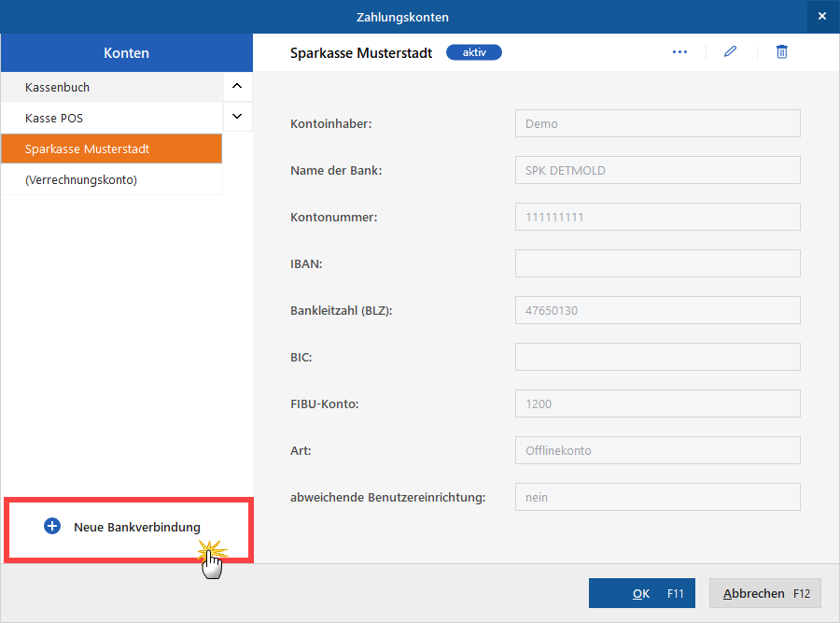Viewport: 840px width, 623px height.
Task: Click the Kontoinhaber field
Action: pyautogui.click(x=657, y=123)
